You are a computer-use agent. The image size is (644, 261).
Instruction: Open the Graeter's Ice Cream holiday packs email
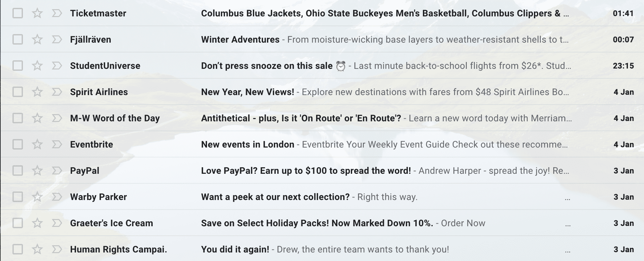318,223
